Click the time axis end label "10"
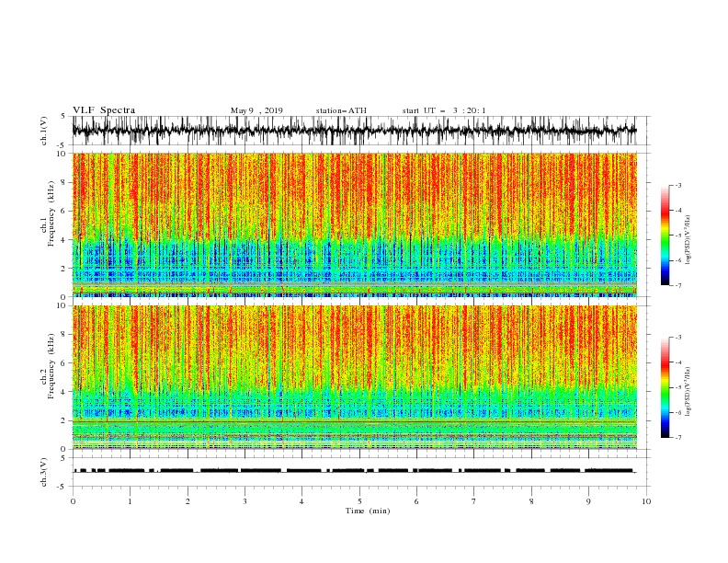The width and height of the screenshot is (728, 563). [646, 501]
